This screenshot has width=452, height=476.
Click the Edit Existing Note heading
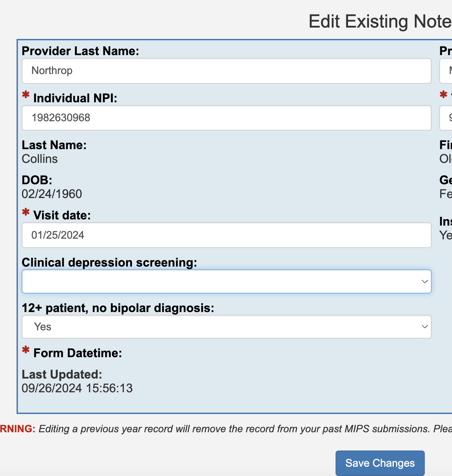[380, 21]
